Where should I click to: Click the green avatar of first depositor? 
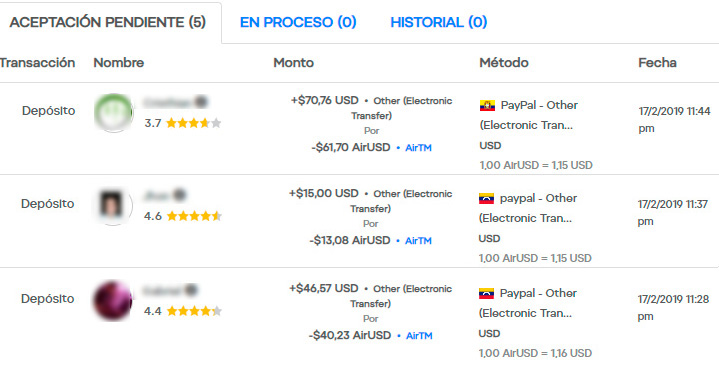[113, 112]
